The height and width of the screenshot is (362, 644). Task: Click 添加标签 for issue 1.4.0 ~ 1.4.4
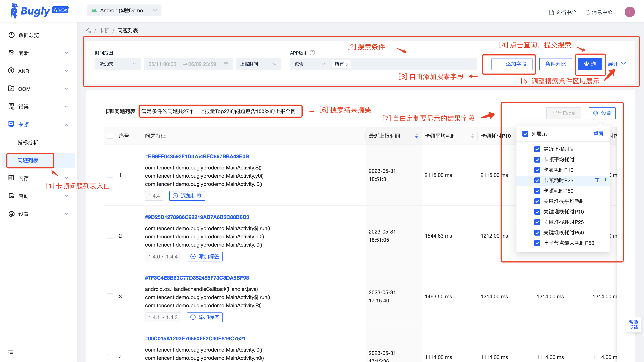point(205,256)
